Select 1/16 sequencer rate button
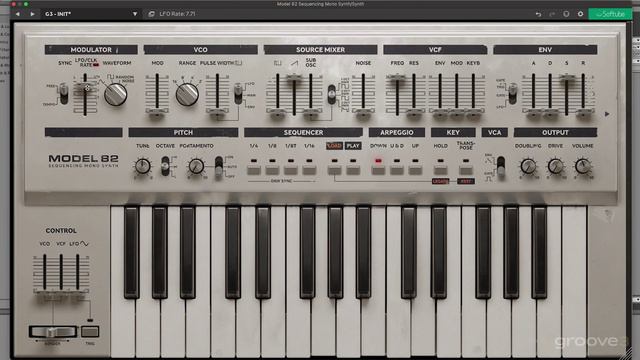The image size is (640, 360). 309,170
